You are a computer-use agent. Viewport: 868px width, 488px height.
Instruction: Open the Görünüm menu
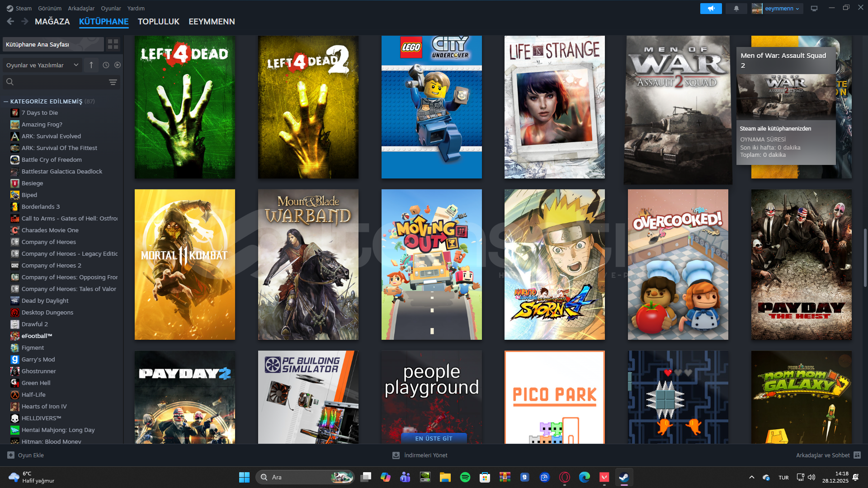50,9
